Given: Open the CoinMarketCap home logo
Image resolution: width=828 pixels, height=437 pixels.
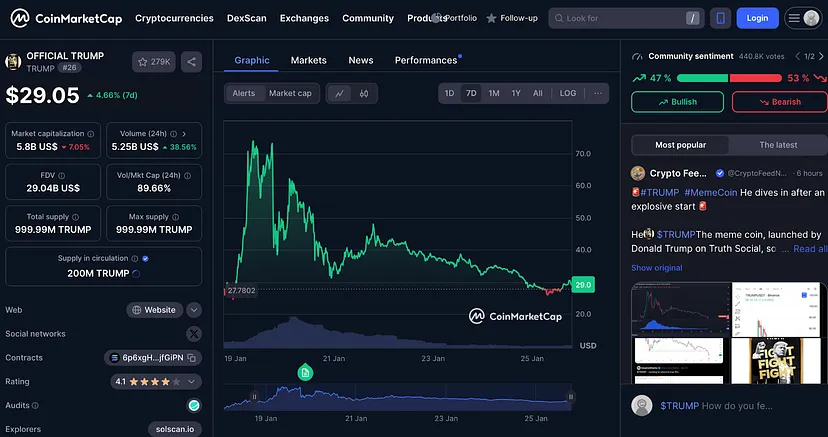Looking at the screenshot, I should pos(66,18).
